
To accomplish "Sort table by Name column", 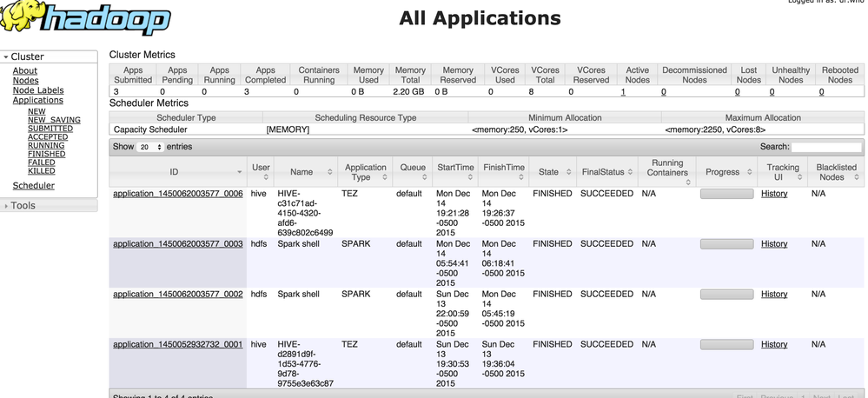I will [x=306, y=172].
